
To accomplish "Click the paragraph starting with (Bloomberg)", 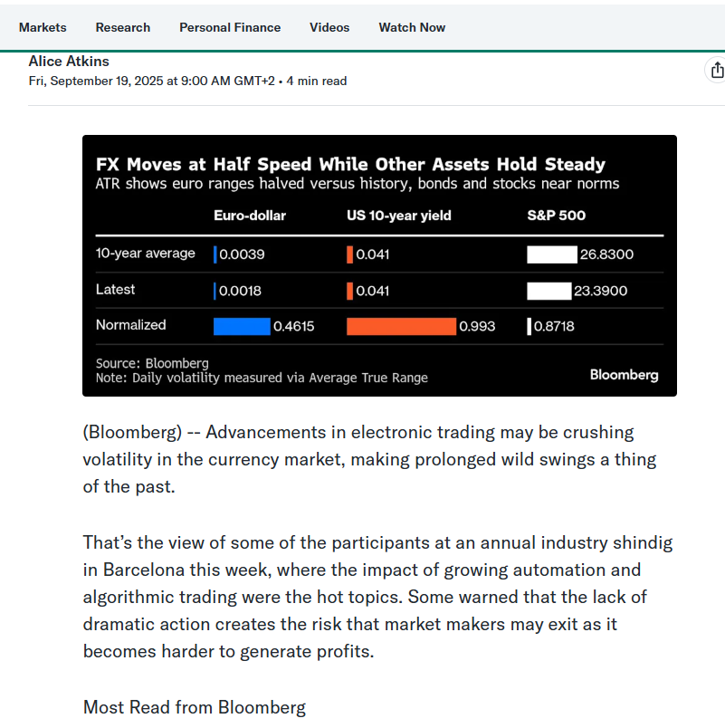I will point(369,459).
